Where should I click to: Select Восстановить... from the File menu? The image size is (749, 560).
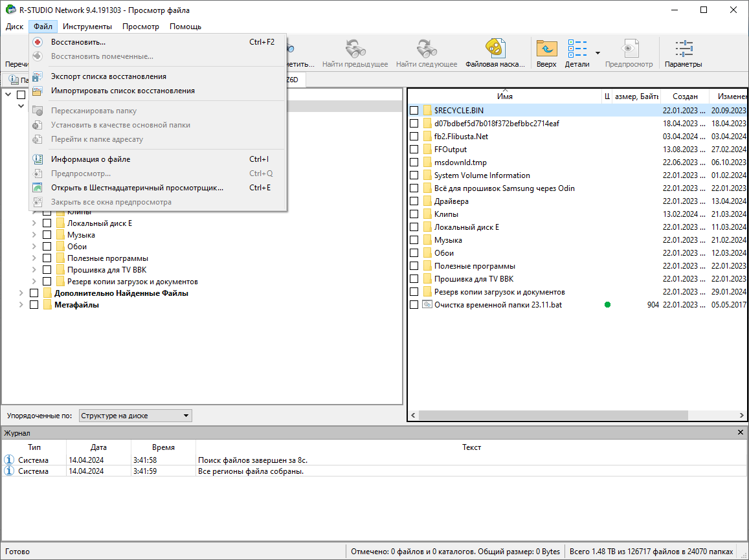pyautogui.click(x=78, y=42)
